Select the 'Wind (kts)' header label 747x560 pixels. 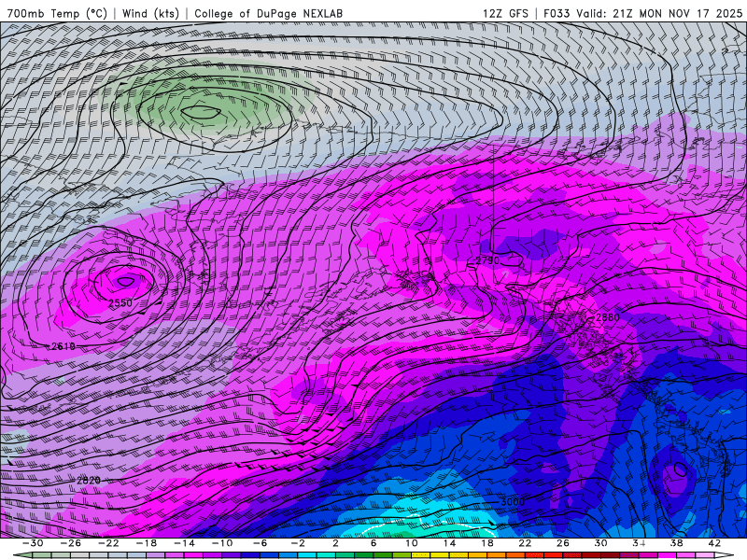(x=150, y=13)
